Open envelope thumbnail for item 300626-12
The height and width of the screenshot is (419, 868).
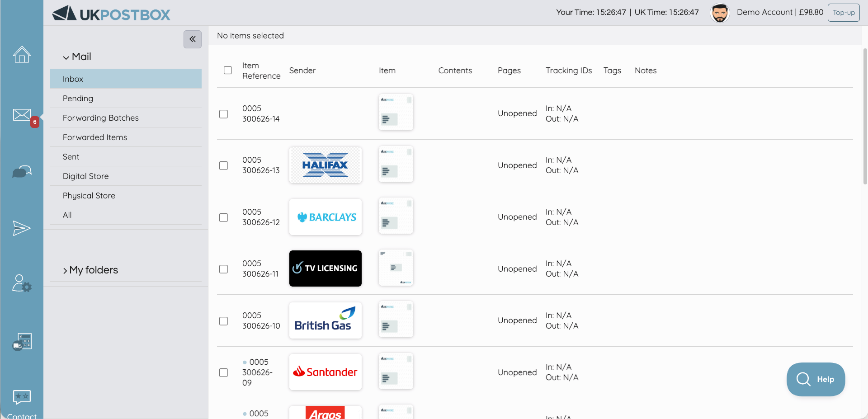tap(396, 216)
